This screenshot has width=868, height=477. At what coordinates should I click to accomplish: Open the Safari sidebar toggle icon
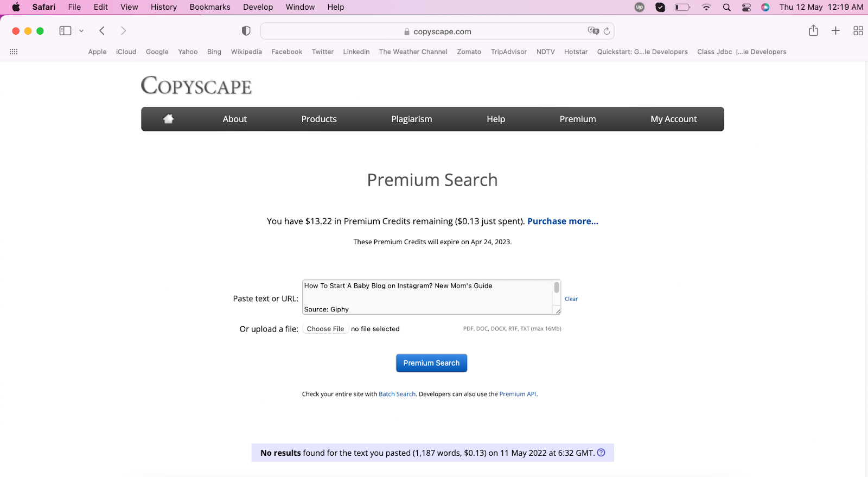[x=65, y=31]
